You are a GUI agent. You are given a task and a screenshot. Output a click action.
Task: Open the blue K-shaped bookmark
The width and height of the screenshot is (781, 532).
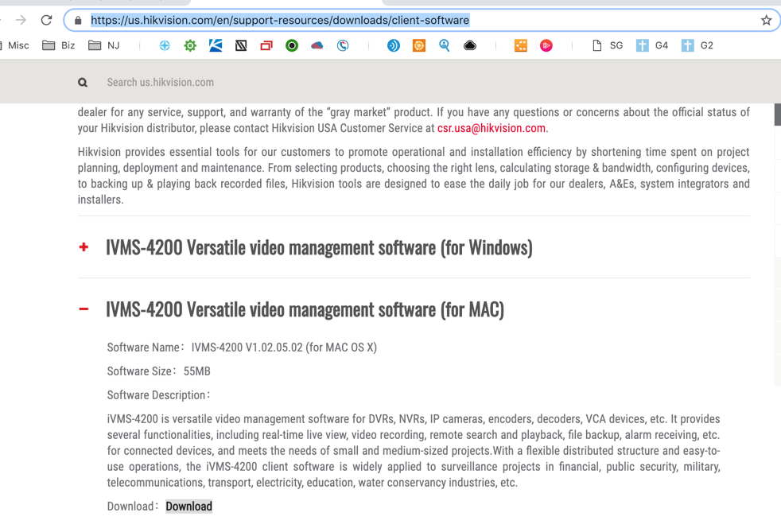(216, 46)
